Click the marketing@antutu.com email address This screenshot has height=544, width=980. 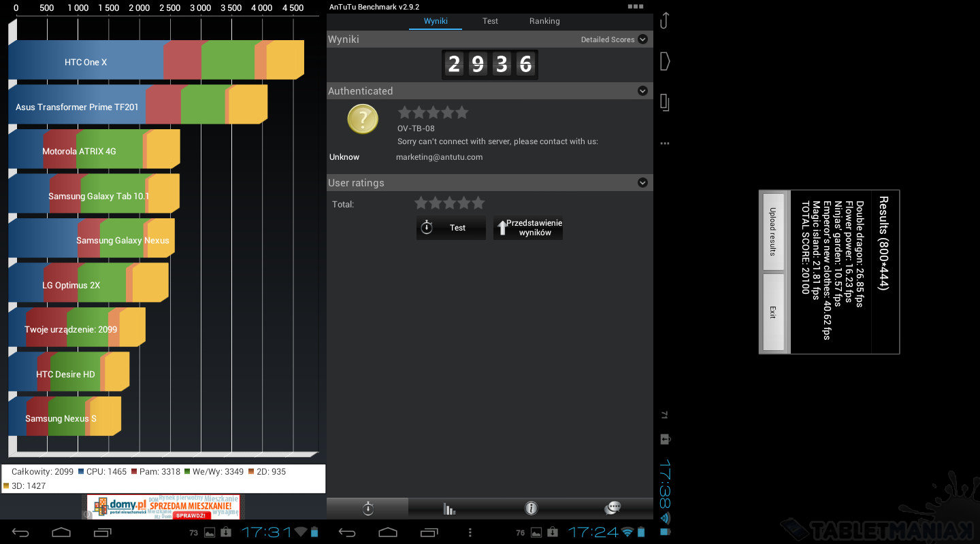[x=439, y=157]
